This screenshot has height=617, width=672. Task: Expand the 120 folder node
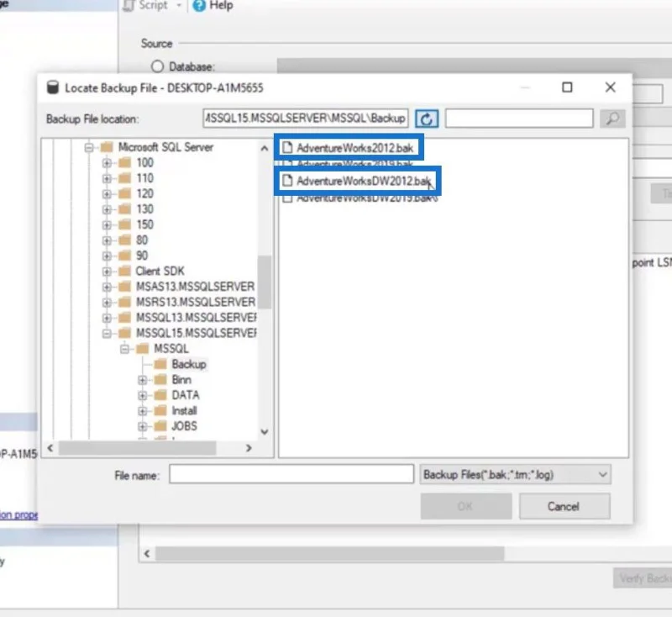point(107,194)
